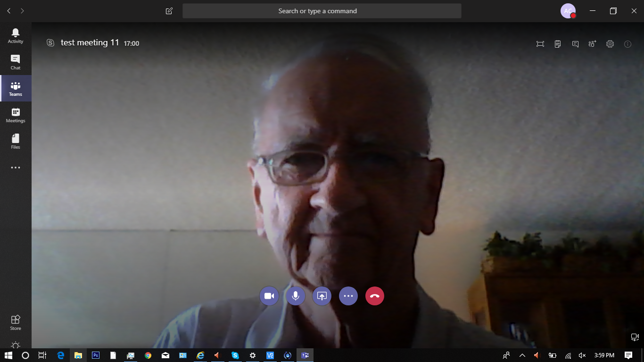Open Task View on taskbar
This screenshot has height=362, width=644.
(x=42, y=355)
